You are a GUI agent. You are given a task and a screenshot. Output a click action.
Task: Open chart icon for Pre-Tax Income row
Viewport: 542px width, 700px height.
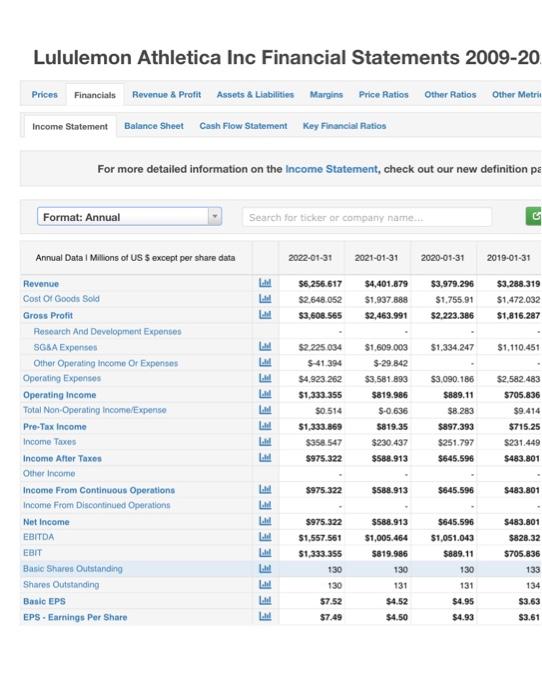(265, 426)
